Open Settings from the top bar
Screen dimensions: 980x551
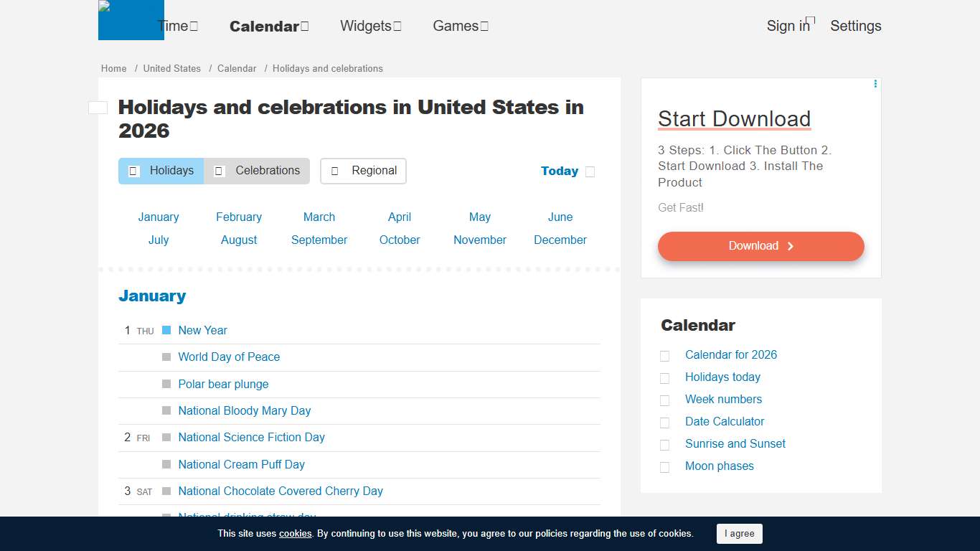(856, 26)
